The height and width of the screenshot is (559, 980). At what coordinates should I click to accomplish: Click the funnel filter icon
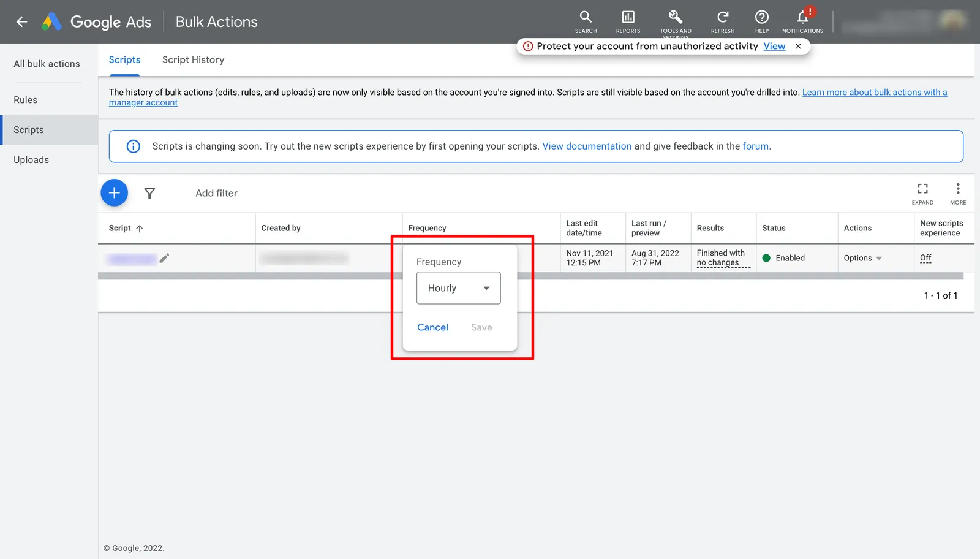149,193
